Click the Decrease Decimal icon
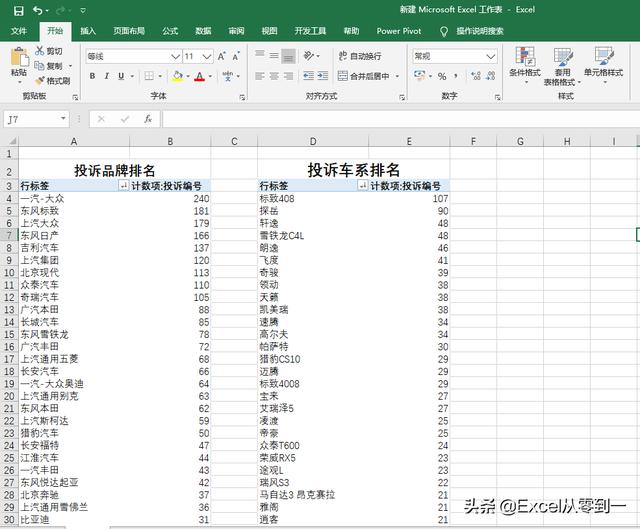Viewport: 640px width, 529px height. (491, 76)
